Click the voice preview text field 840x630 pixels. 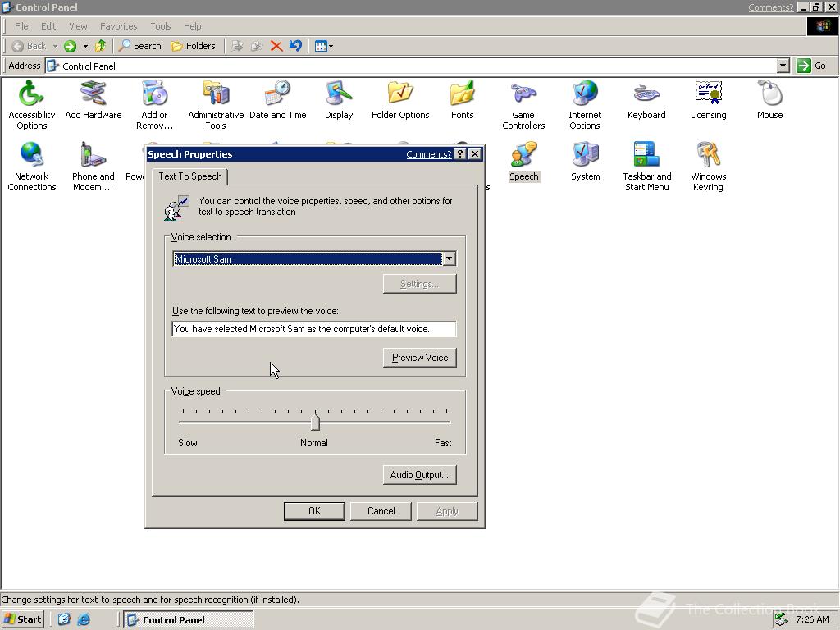click(x=314, y=329)
